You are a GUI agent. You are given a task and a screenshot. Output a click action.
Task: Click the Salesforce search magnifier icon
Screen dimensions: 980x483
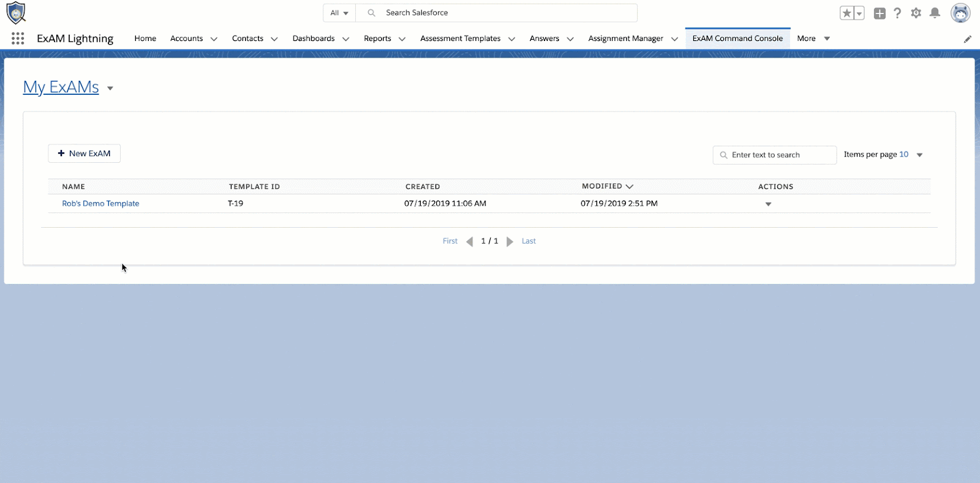pyautogui.click(x=371, y=13)
